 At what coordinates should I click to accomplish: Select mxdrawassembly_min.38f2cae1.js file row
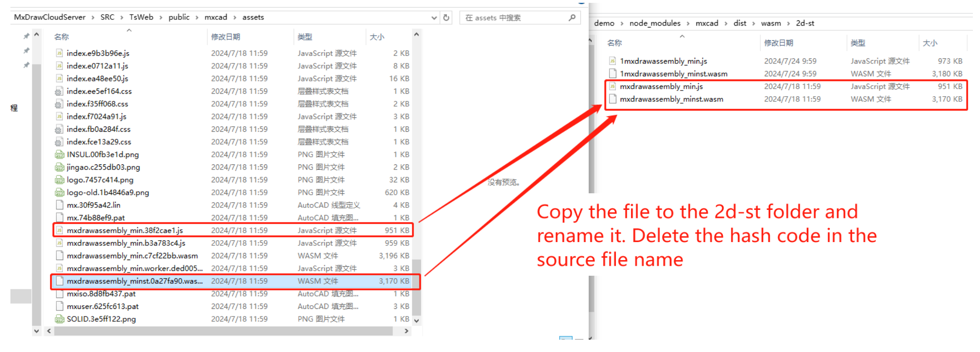coord(125,230)
